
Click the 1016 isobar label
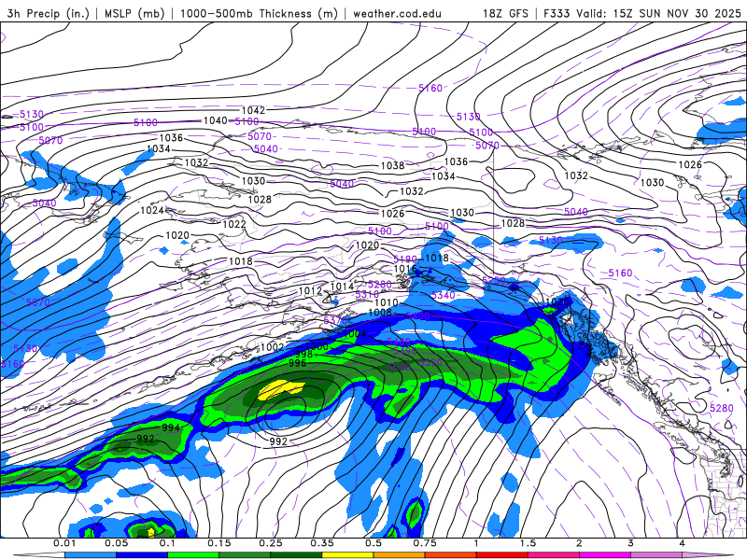tap(405, 269)
